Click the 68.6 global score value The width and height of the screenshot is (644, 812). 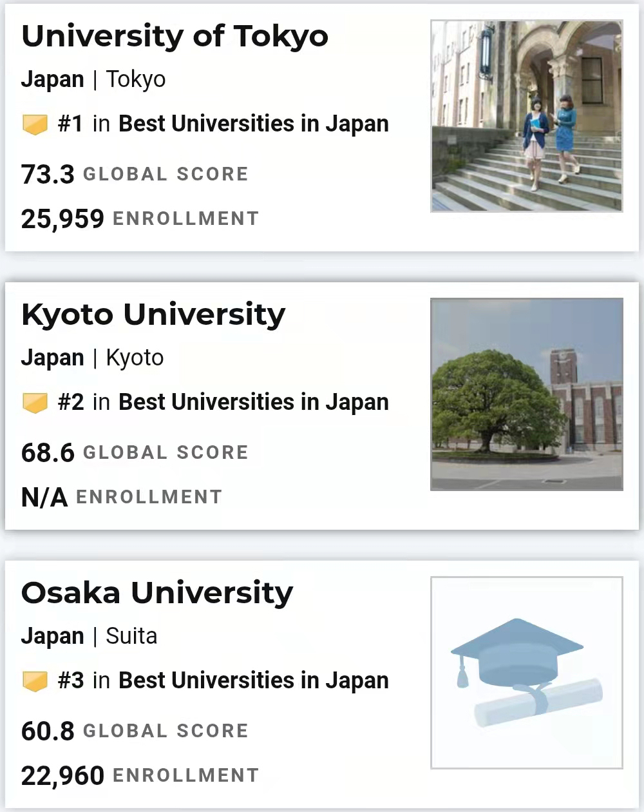click(x=48, y=453)
